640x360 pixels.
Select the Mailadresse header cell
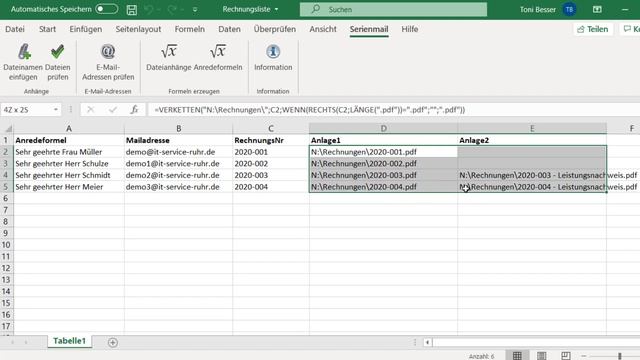tap(178, 140)
